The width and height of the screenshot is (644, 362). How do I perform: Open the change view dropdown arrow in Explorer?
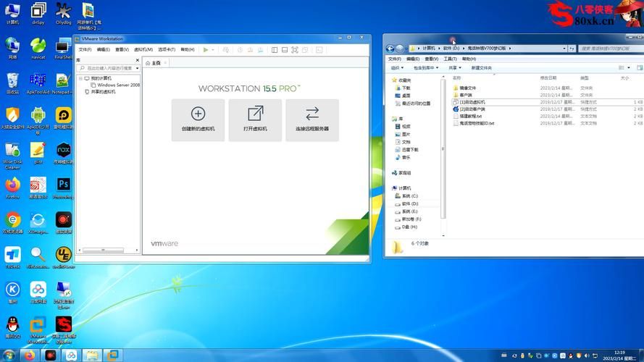point(628,68)
